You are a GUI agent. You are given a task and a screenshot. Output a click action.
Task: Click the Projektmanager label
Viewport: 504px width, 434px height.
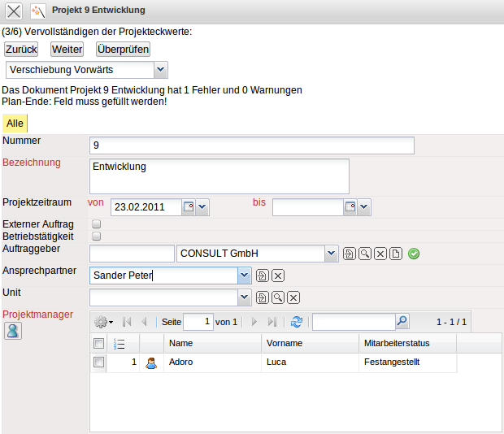tap(38, 315)
